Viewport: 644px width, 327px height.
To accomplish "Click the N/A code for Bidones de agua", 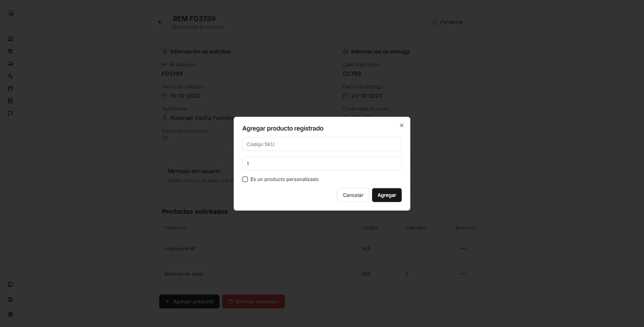I will click(366, 274).
